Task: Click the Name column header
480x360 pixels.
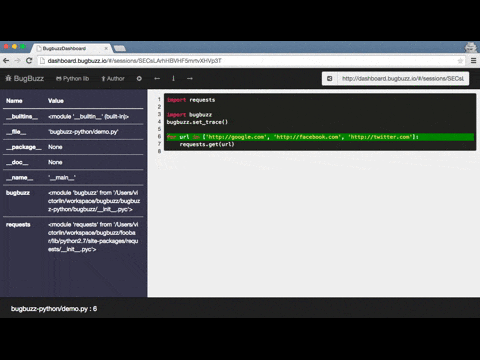Action: coord(14,101)
